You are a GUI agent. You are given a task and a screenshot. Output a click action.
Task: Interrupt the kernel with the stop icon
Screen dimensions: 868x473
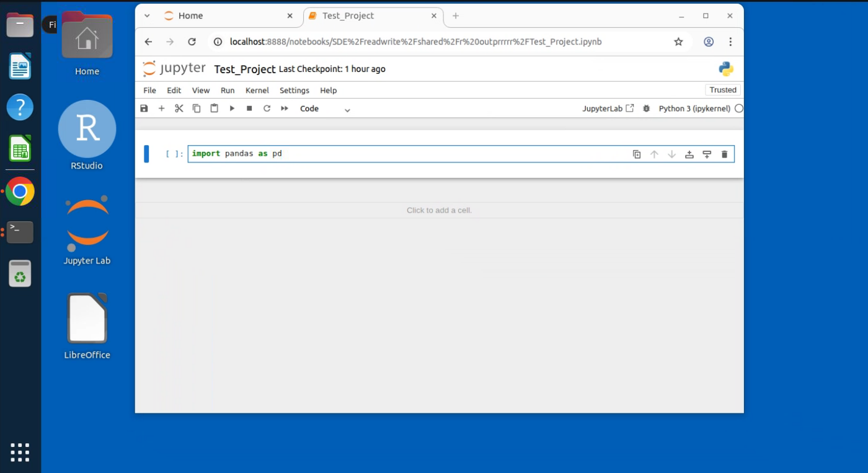pos(249,108)
